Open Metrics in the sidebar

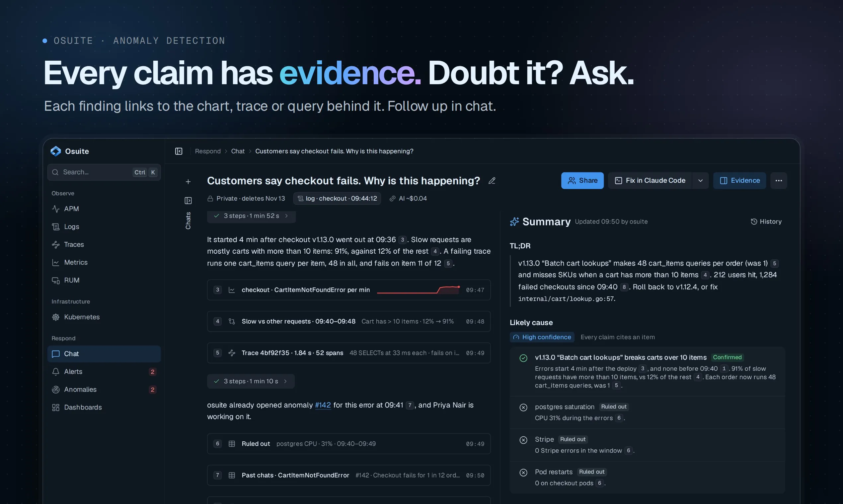tap(104, 263)
